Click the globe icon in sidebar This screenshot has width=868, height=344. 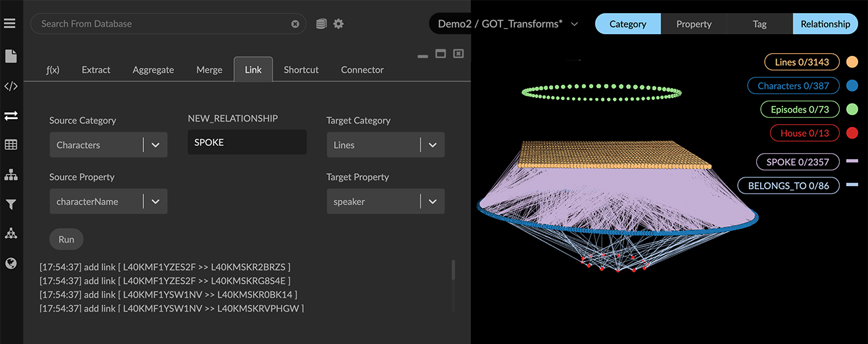click(x=11, y=264)
